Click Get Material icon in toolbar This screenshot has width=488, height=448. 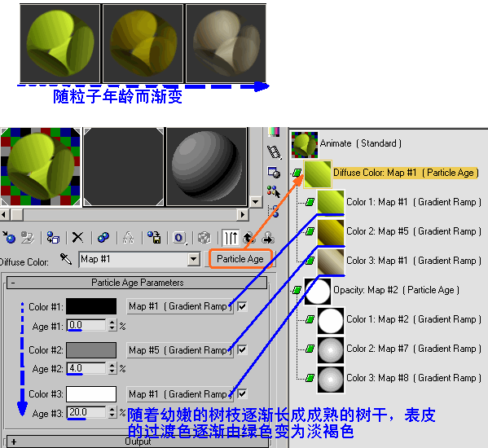pos(9,238)
